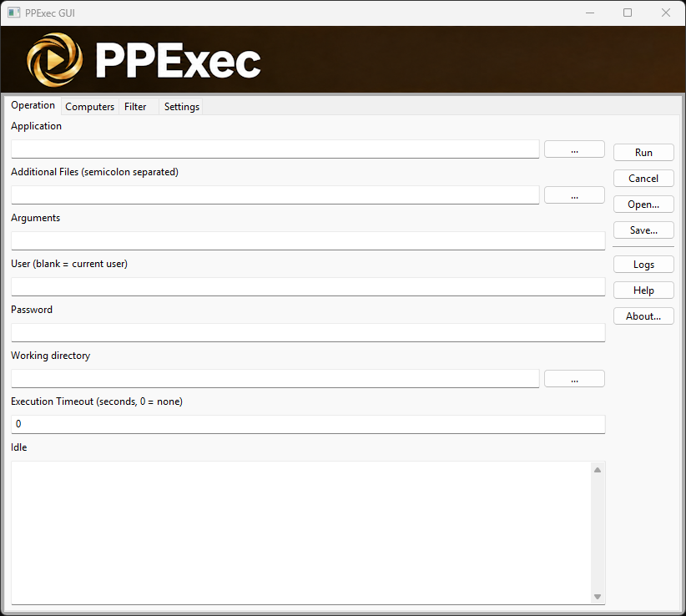This screenshot has width=686, height=616.
Task: Select the Password input field
Action: coord(308,333)
